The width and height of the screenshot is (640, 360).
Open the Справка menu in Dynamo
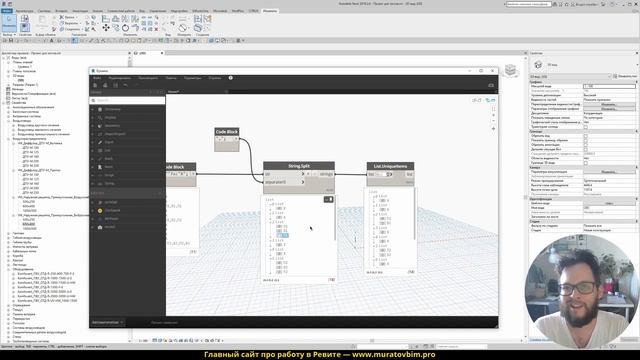215,78
